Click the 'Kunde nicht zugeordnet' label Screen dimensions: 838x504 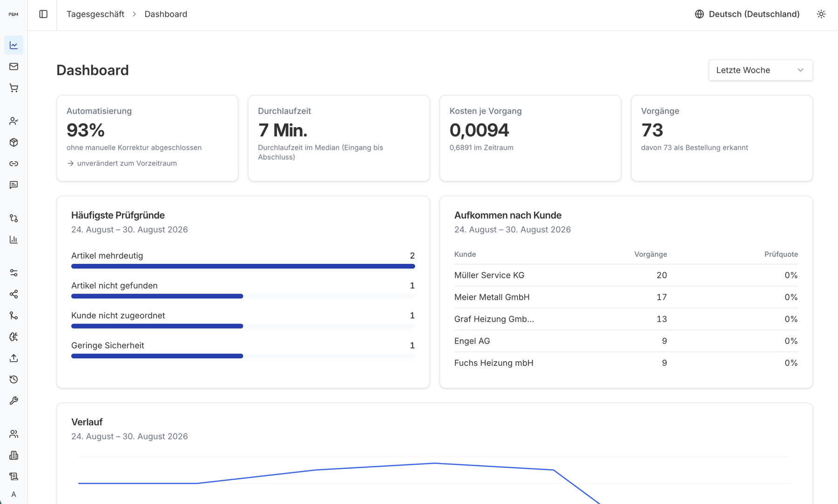(118, 316)
